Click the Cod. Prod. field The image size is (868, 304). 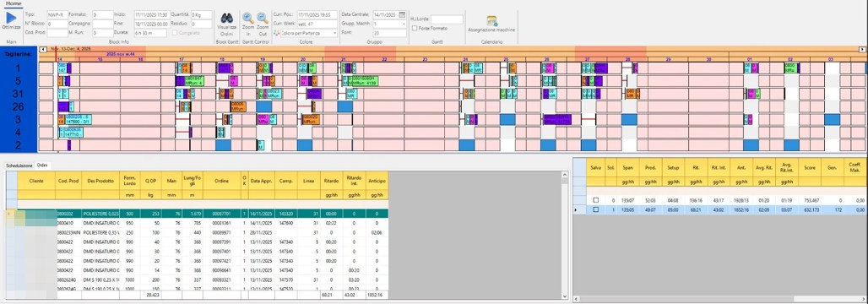57,33
